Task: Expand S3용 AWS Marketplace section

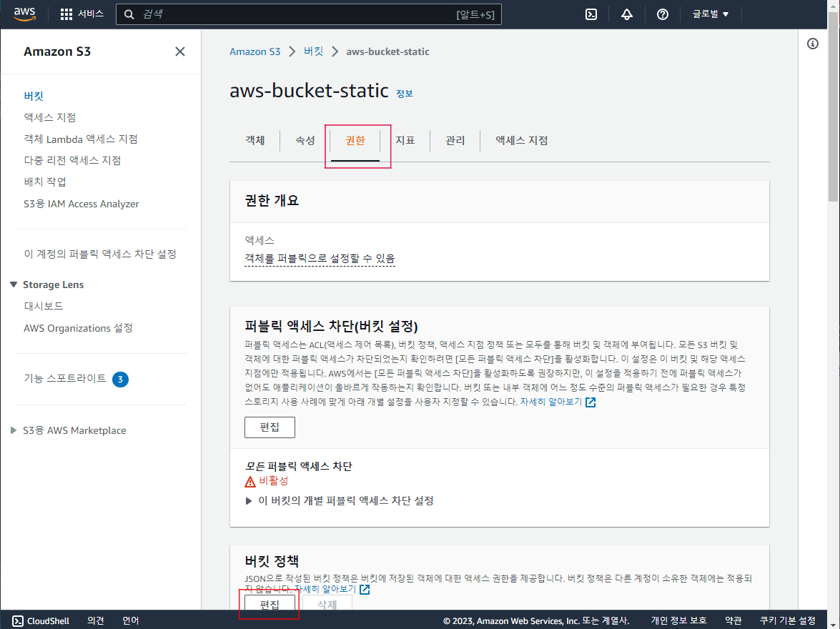Action: tap(14, 430)
